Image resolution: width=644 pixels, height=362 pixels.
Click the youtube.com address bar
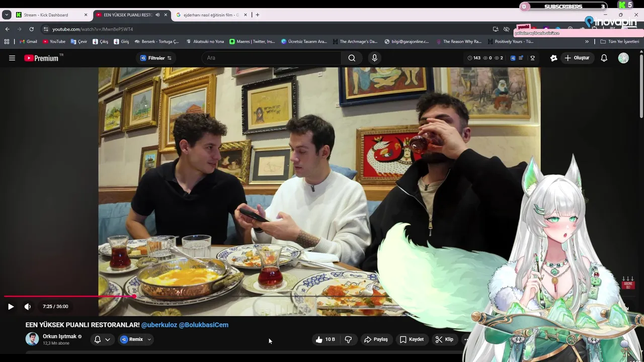coord(267,29)
